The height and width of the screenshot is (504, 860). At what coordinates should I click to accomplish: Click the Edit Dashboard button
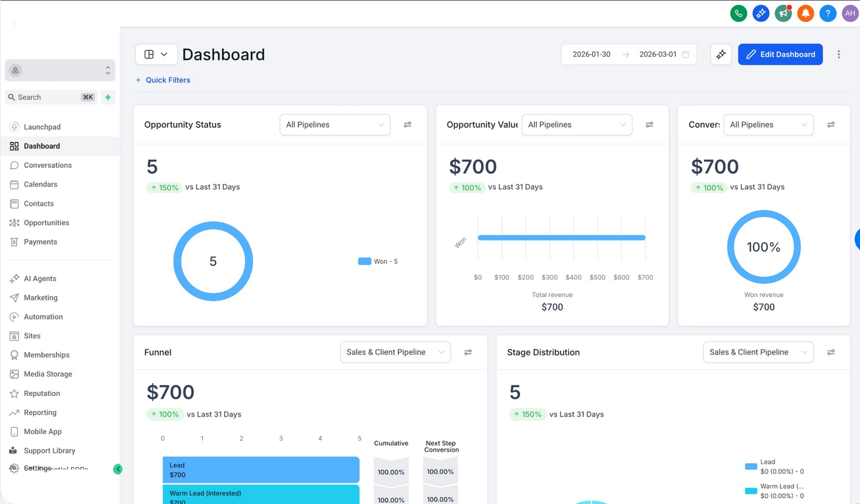click(780, 54)
